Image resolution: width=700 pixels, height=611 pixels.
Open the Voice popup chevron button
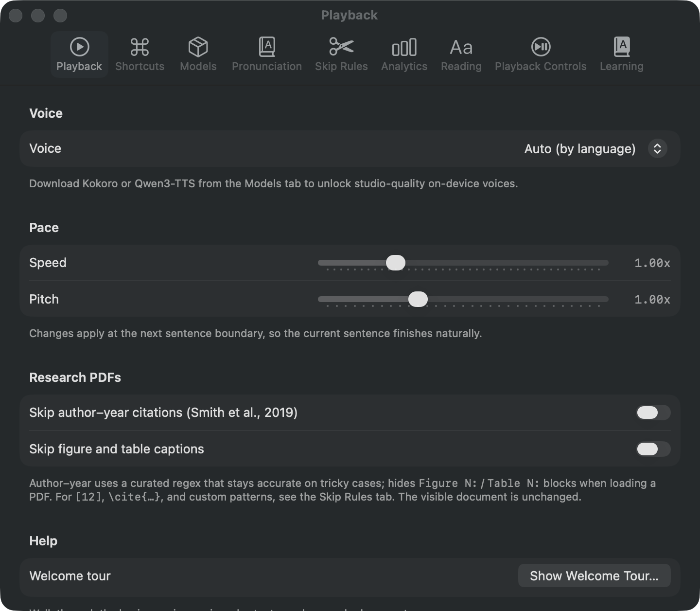[x=657, y=148]
